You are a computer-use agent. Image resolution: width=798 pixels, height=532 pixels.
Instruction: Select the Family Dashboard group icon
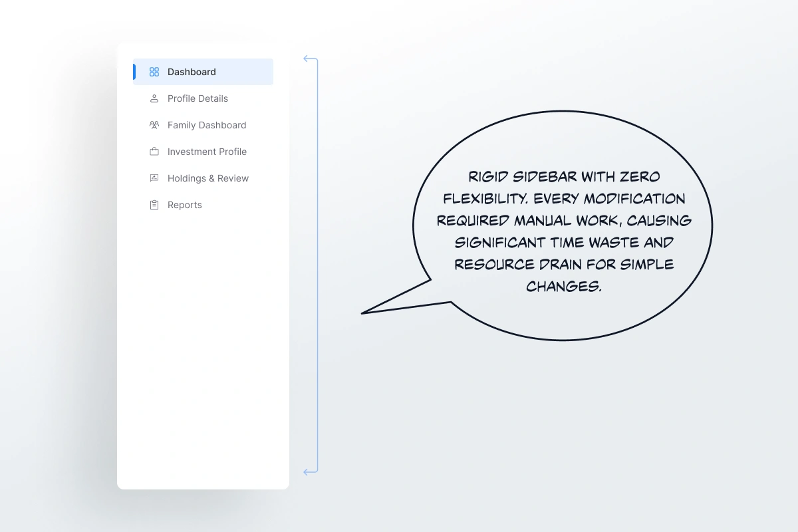click(x=154, y=125)
